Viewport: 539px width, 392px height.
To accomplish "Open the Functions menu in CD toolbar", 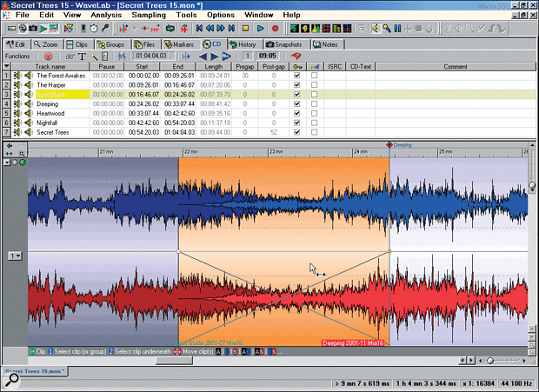I will [x=17, y=56].
